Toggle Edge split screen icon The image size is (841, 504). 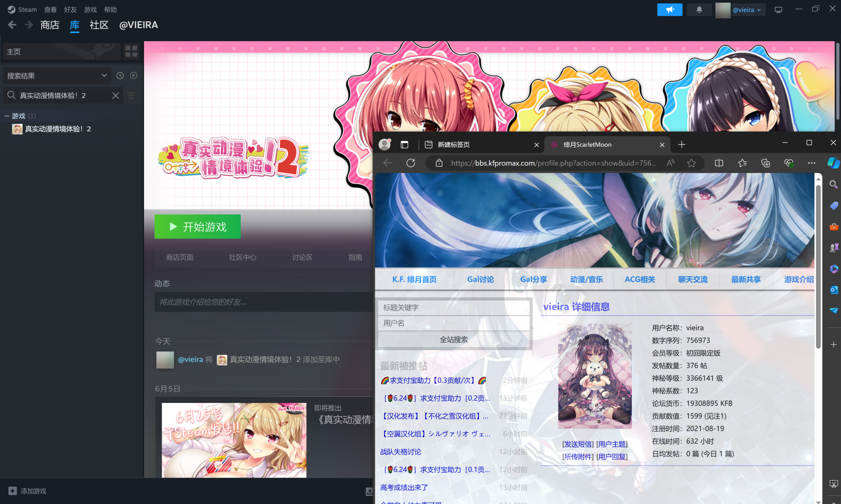(718, 163)
